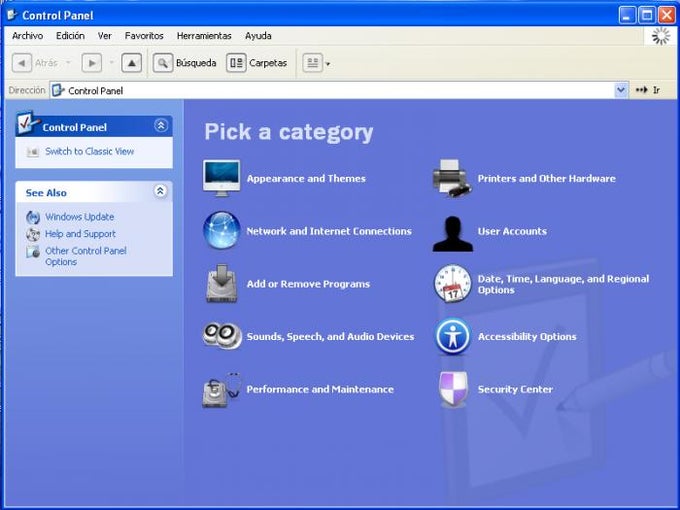680x510 pixels.
Task: Click Date, Time, Language, and Regional Options label
Action: [x=563, y=284]
